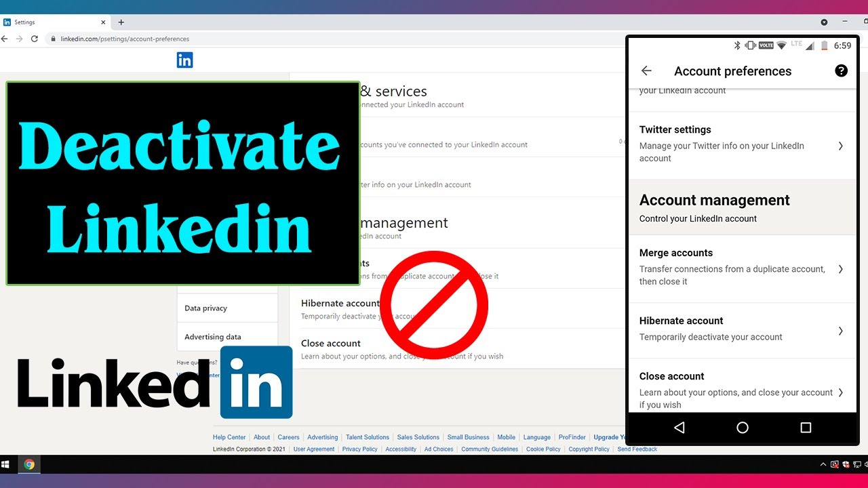Click the Send Feedback footer link
The width and height of the screenshot is (868, 488).
point(637,449)
